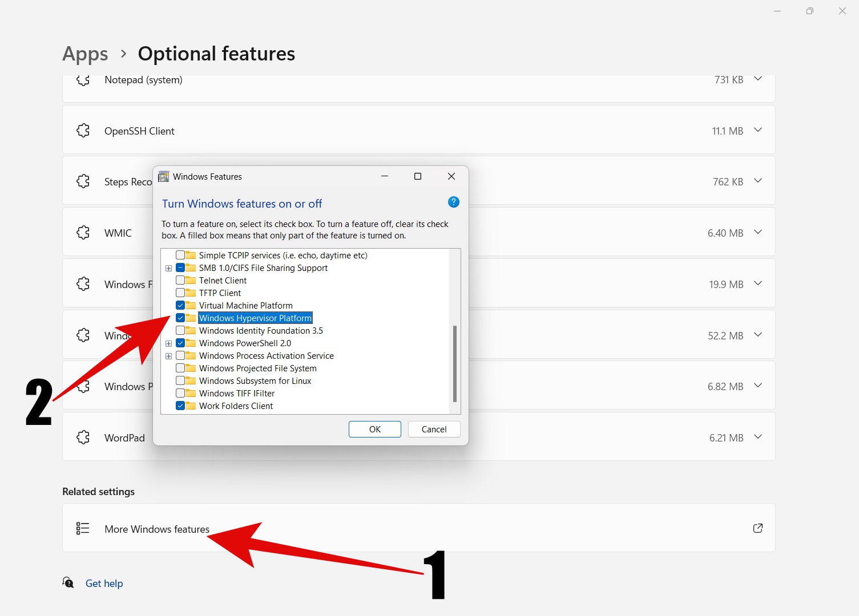Expand the Windows PowerShell 2.0 tree node
The width and height of the screenshot is (859, 616).
[168, 343]
